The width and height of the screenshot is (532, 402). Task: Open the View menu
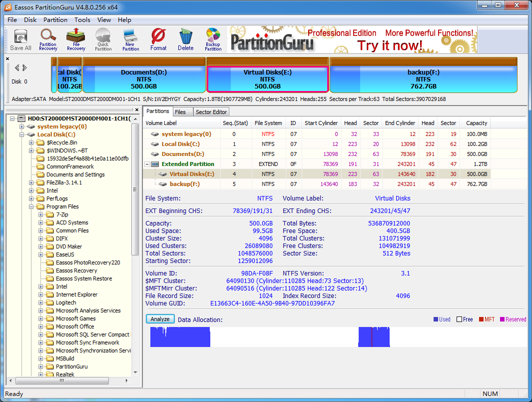click(x=104, y=19)
